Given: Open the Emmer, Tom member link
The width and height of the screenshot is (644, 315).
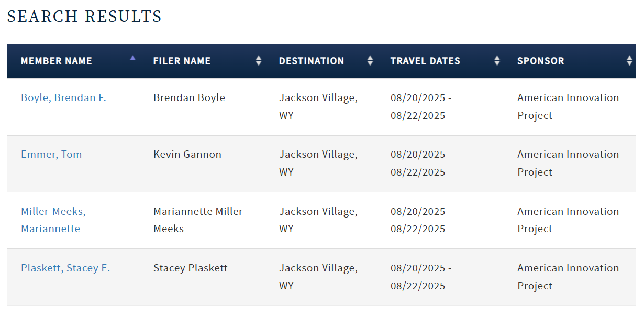Looking at the screenshot, I should 51,154.
